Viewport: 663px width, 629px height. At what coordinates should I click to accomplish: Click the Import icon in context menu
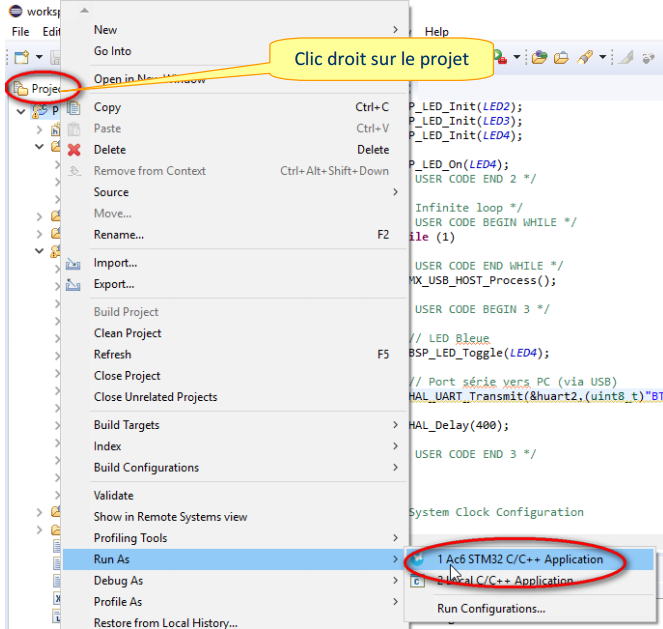tap(73, 264)
